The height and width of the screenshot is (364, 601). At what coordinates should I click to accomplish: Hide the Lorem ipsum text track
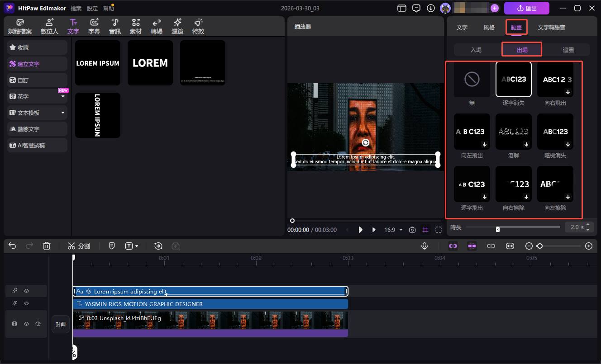pos(26,291)
